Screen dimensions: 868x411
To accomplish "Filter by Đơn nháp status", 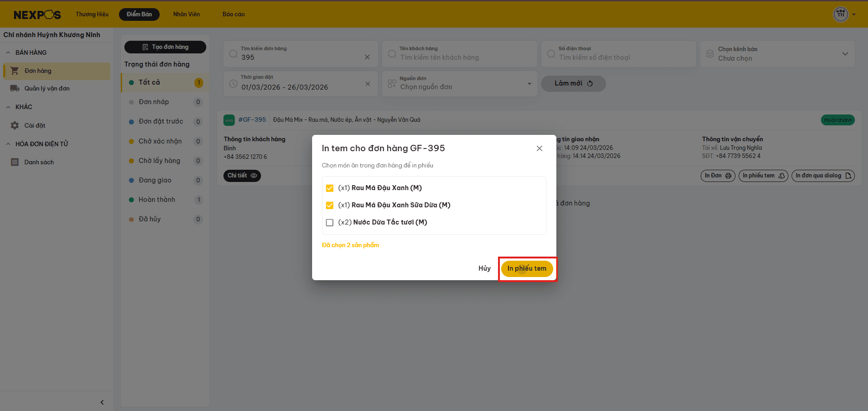I will tap(165, 102).
